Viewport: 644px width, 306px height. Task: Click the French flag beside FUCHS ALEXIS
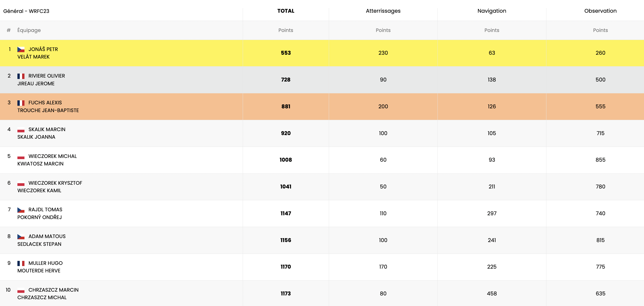(x=21, y=103)
